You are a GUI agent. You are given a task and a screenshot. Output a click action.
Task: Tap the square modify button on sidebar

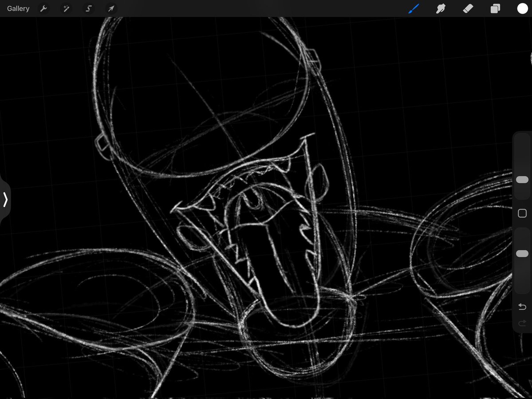click(522, 213)
